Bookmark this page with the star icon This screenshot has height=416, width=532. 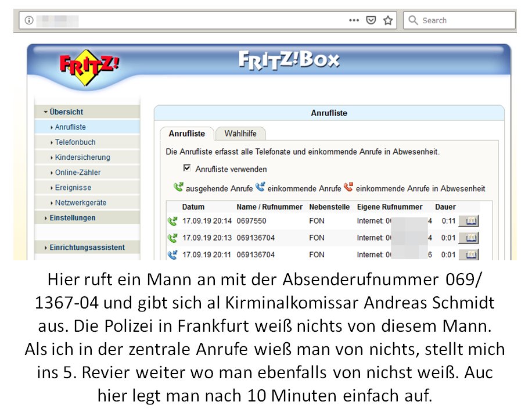[388, 20]
